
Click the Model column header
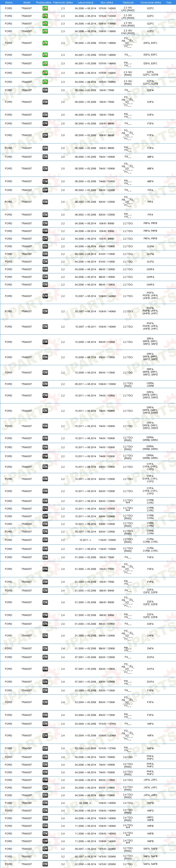(x=27, y=2)
